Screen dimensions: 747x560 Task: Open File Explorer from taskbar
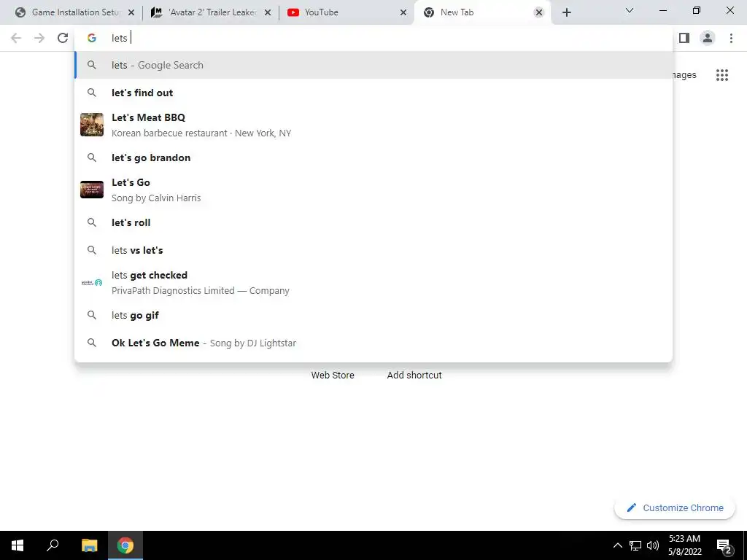(89, 545)
